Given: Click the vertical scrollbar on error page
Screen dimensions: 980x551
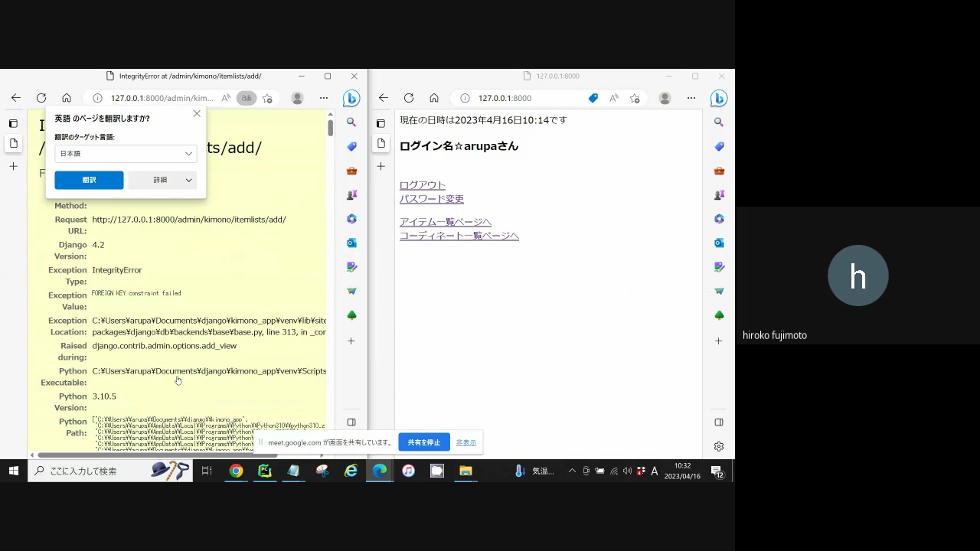Looking at the screenshot, I should coord(330,128).
